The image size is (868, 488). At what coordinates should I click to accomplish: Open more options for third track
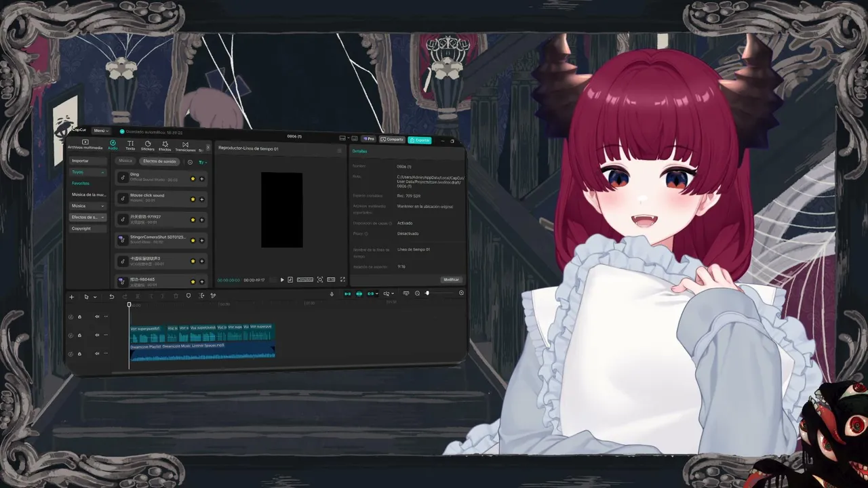click(x=106, y=353)
